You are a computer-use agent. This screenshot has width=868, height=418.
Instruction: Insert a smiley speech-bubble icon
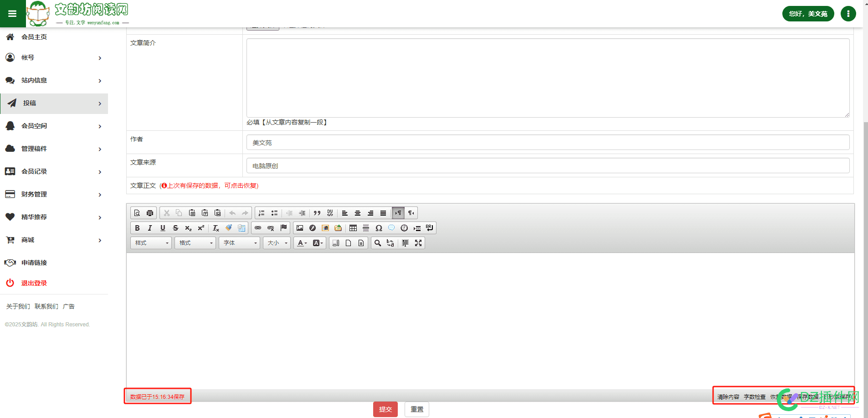tap(391, 228)
